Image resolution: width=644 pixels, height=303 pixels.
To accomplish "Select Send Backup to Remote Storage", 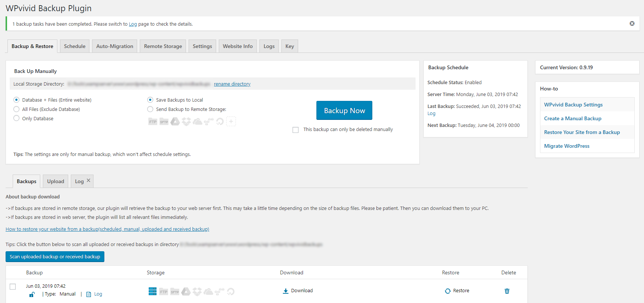I will pos(150,109).
